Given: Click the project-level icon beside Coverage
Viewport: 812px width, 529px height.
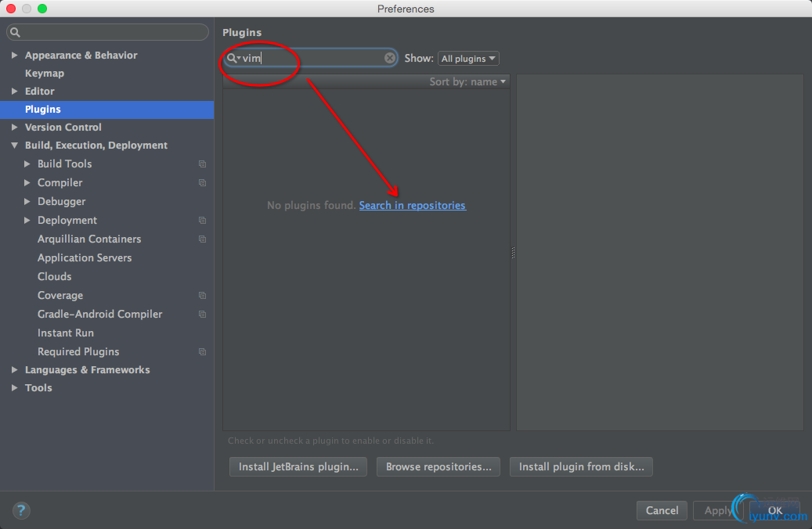Looking at the screenshot, I should pyautogui.click(x=203, y=296).
